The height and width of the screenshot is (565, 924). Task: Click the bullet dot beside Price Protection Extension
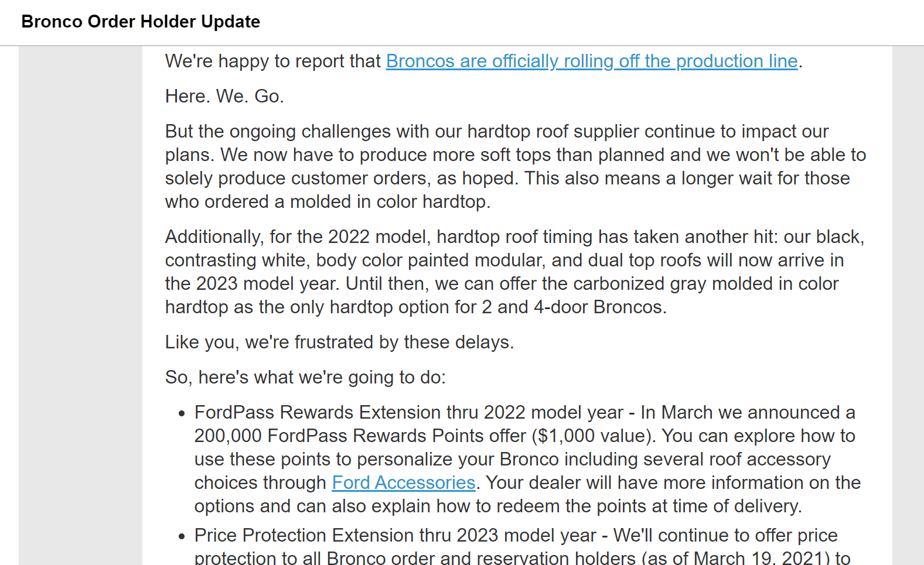[182, 536]
